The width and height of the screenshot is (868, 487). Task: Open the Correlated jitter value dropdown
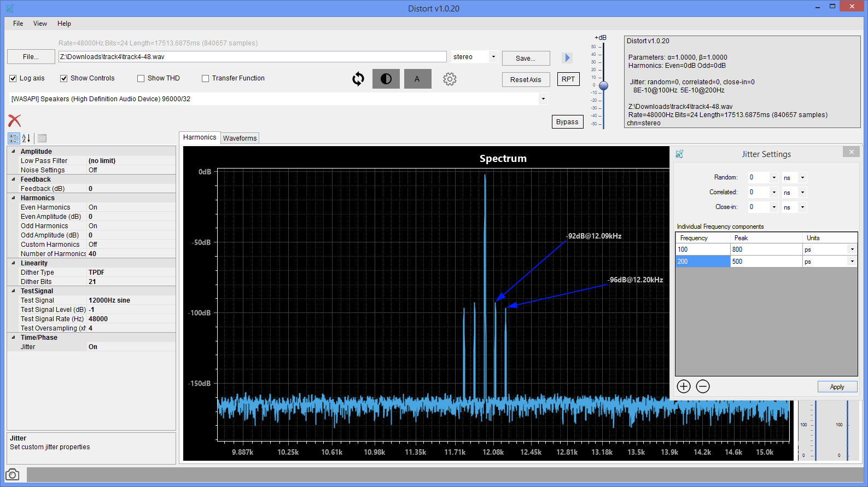pos(773,193)
